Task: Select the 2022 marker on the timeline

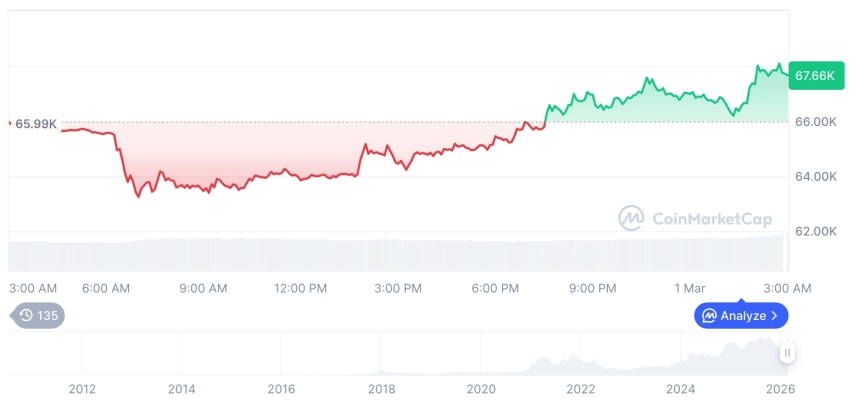Action: (581, 388)
